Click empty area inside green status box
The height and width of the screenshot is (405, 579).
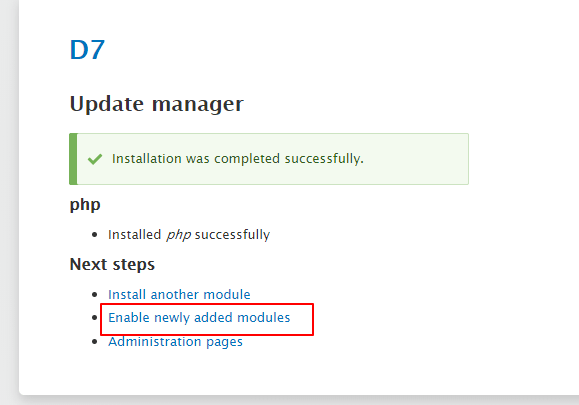click(414, 159)
